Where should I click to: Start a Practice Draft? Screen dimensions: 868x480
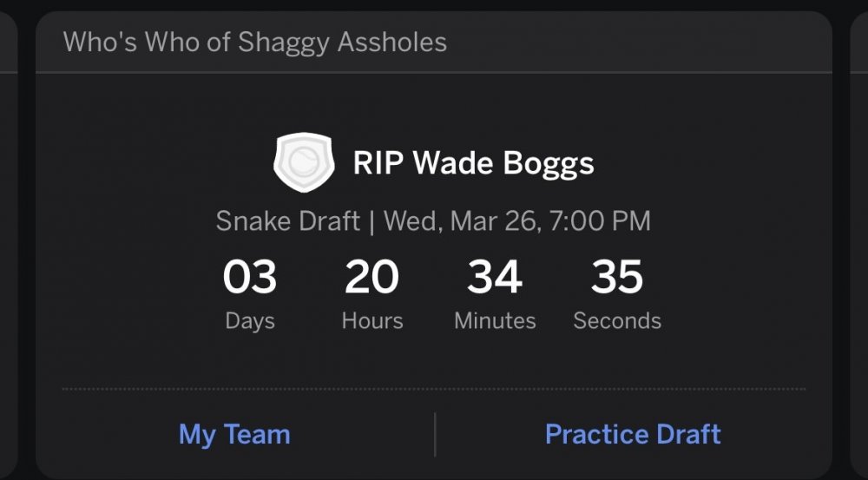(x=633, y=434)
